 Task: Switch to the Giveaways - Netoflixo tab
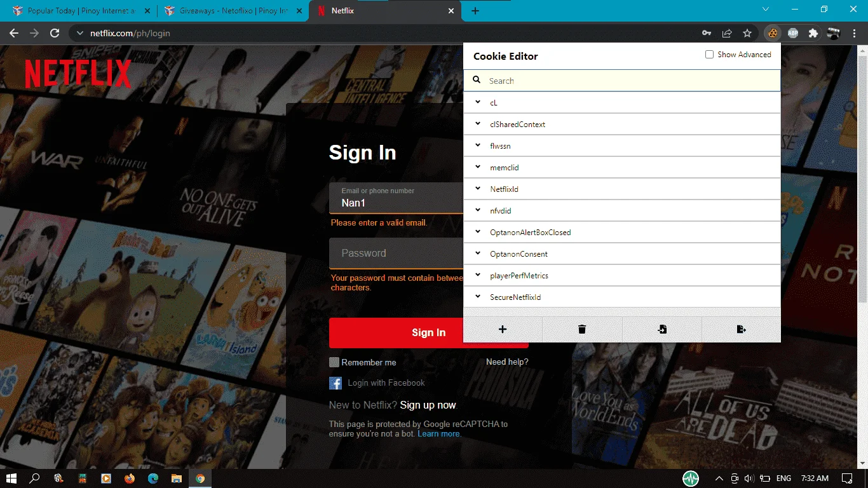pos(232,11)
